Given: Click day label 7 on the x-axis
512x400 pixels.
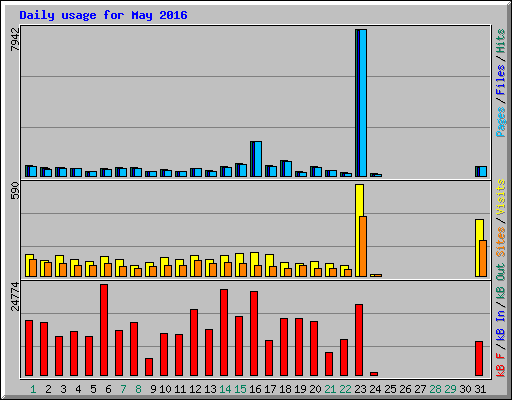Looking at the screenshot, I should coord(123,389).
